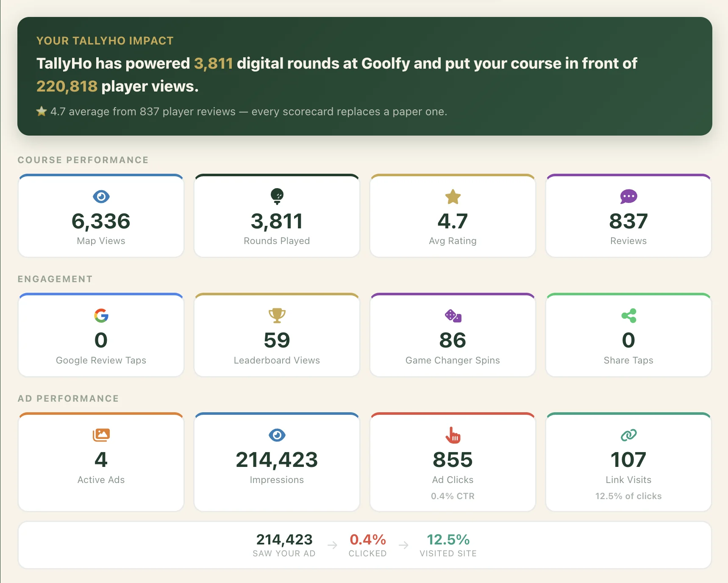Click the 4.7 average from 837 reviews line
The height and width of the screenshot is (583, 728).
(x=248, y=111)
